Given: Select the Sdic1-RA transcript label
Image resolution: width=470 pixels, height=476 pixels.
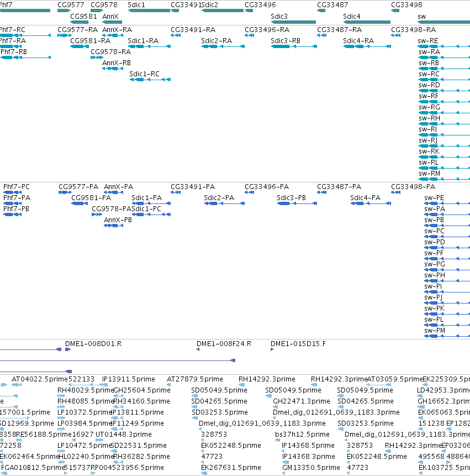Looking at the screenshot, I should pos(143,41).
